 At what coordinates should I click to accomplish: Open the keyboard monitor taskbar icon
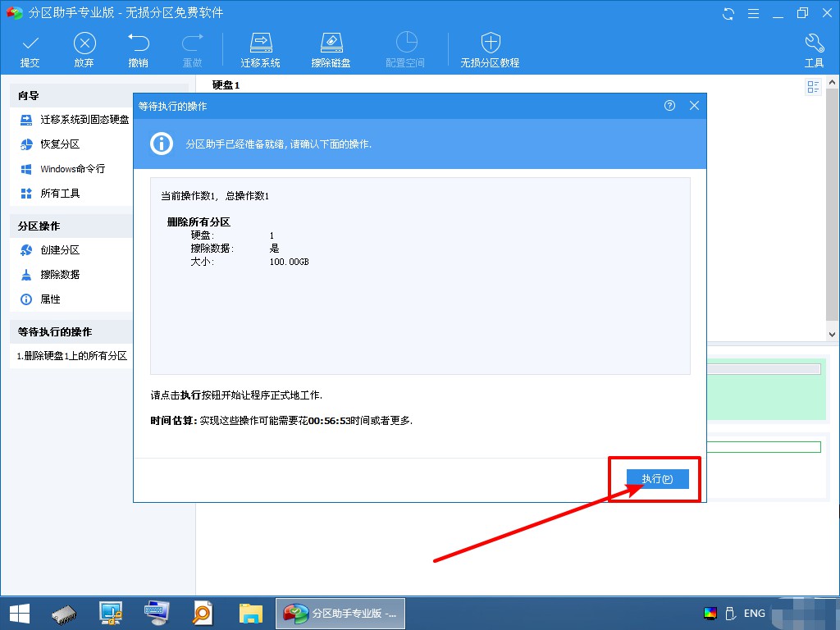coord(157,614)
